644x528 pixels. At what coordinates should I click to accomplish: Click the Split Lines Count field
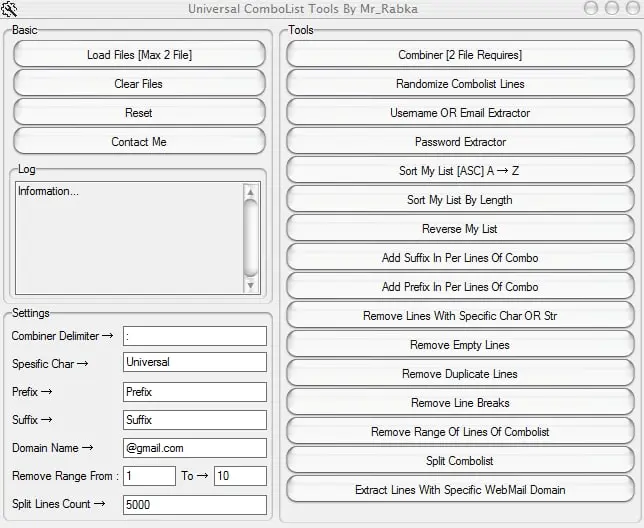[x=195, y=505]
